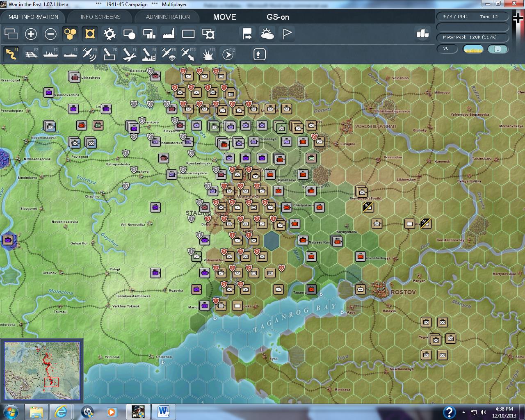This screenshot has width=525, height=420.
Task: Open the Windows Start menu
Action: click(11, 411)
